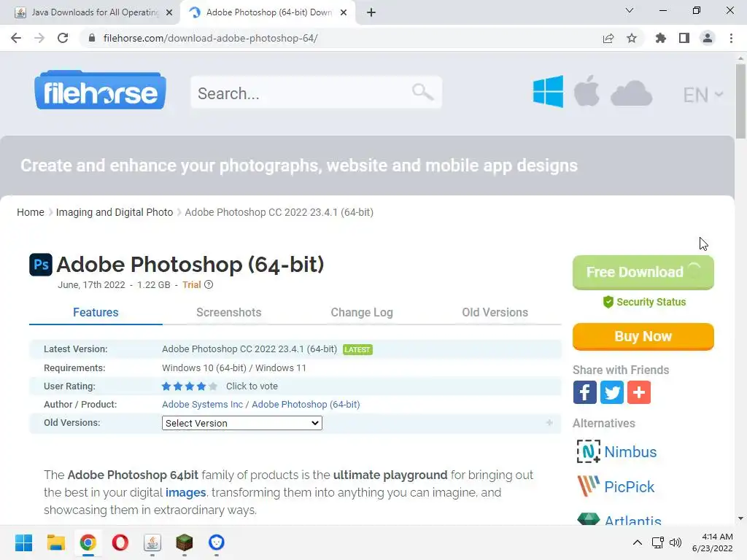Open the Chrome extensions puzzle icon
The image size is (747, 560).
[661, 38]
